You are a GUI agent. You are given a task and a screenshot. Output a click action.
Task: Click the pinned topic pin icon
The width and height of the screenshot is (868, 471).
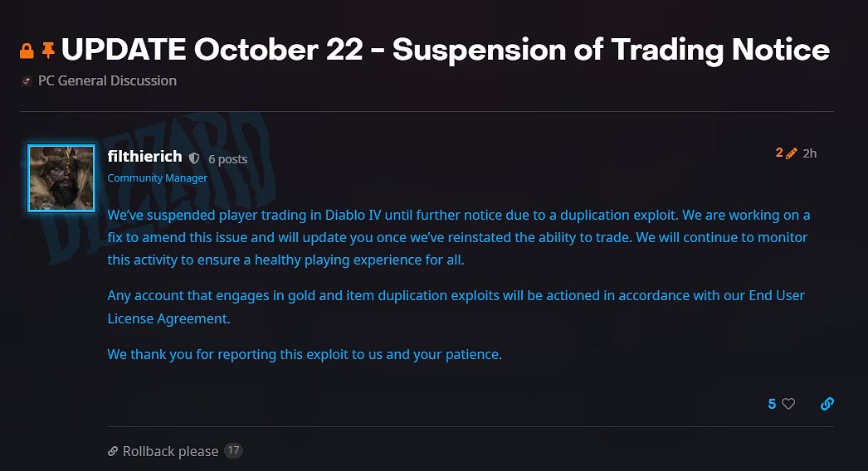(x=48, y=51)
